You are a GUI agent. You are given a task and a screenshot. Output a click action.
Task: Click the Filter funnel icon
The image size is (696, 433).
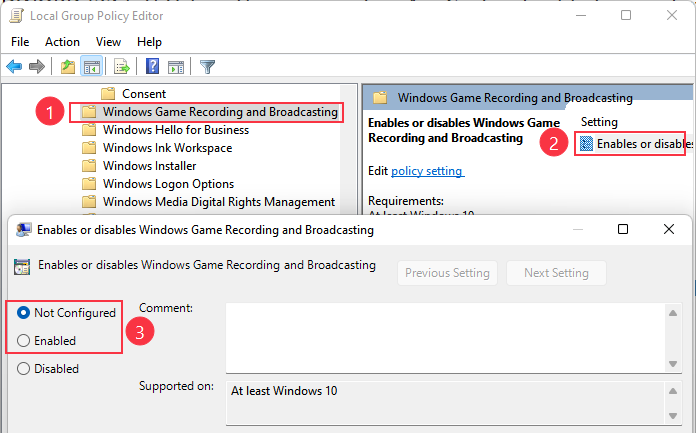point(207,67)
